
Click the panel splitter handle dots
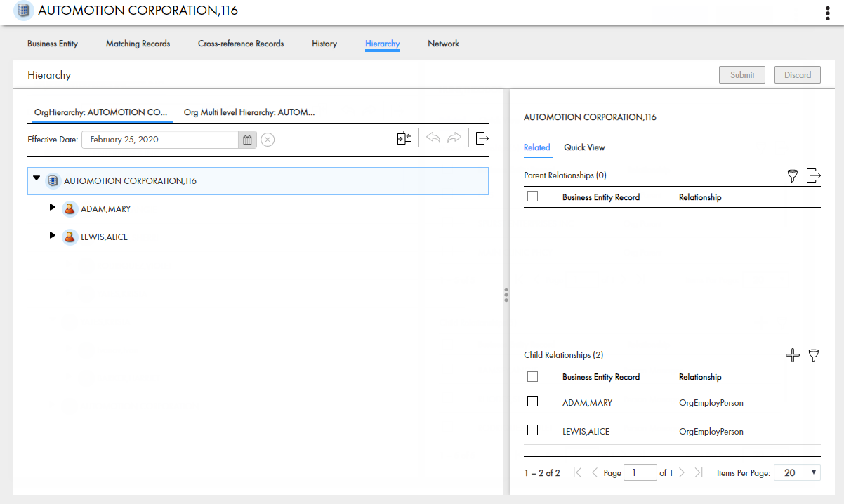pos(506,294)
